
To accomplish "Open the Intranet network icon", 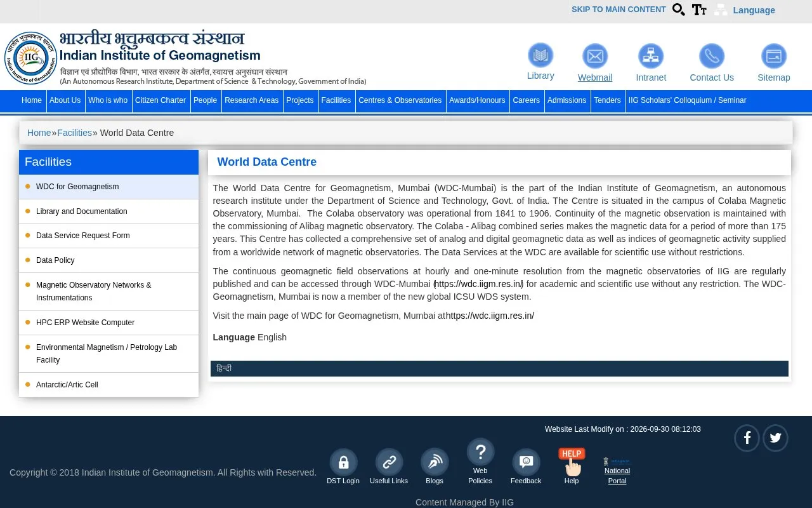I will 651,57.
